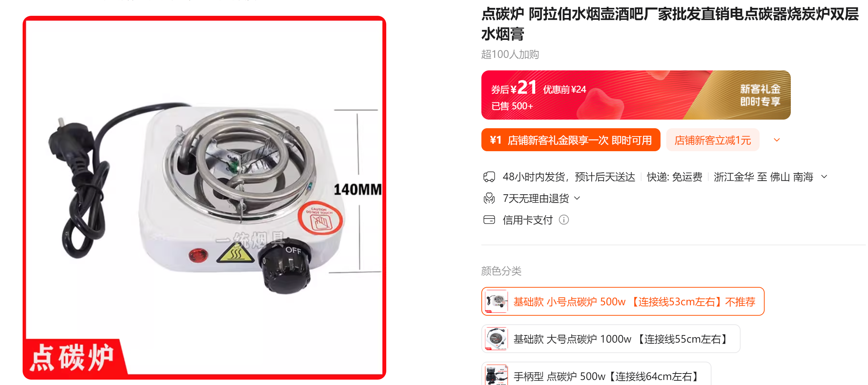Click the 7-day return guarantee icon

489,198
